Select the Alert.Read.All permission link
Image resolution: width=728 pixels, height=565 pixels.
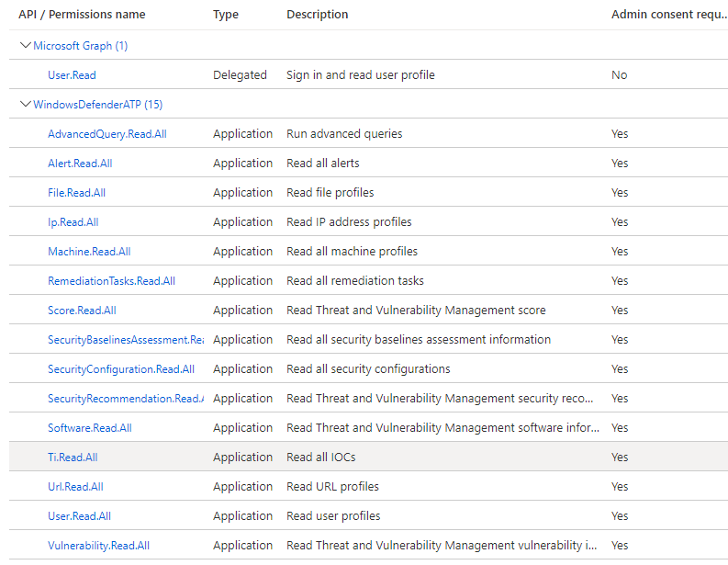[80, 164]
